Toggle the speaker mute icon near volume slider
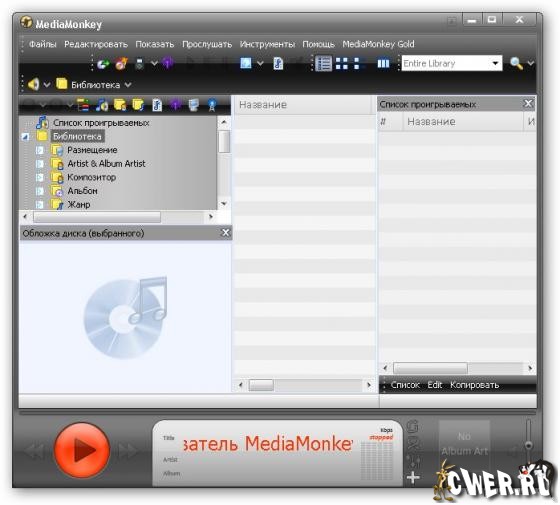The image size is (560, 505). coord(512,451)
